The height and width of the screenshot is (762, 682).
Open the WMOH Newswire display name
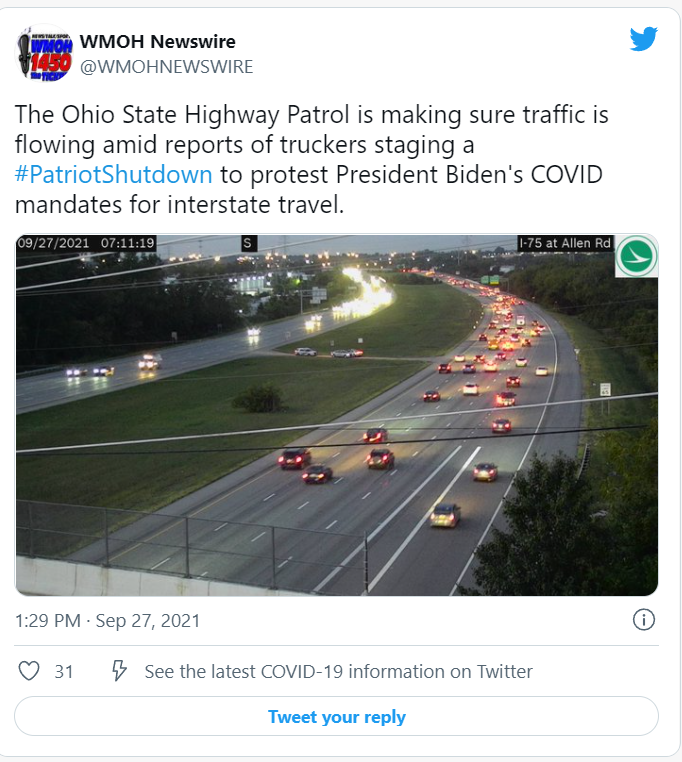pyautogui.click(x=157, y=41)
